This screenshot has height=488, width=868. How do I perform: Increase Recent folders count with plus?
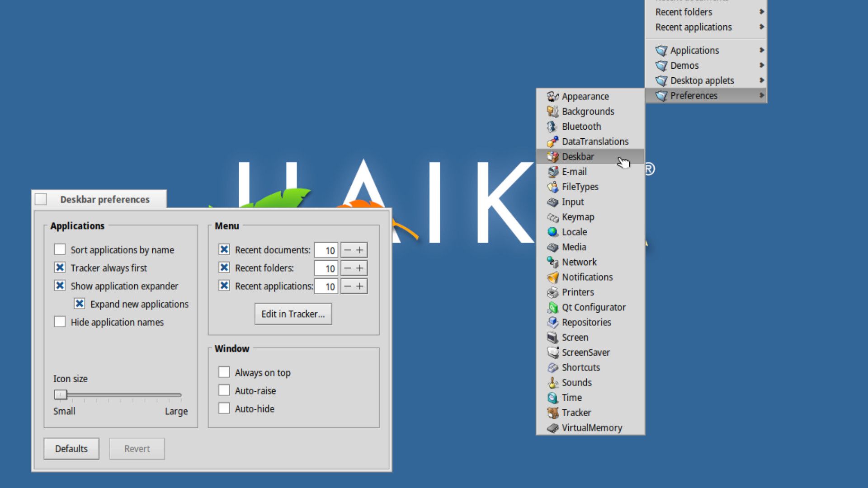pos(360,268)
